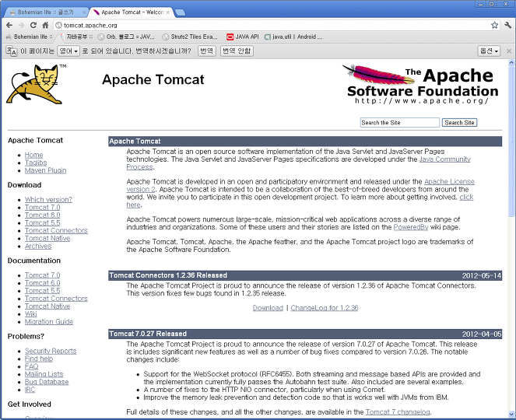Switch to the Bohemian life tab
Viewport: 516px width, 420px height.
coord(46,12)
